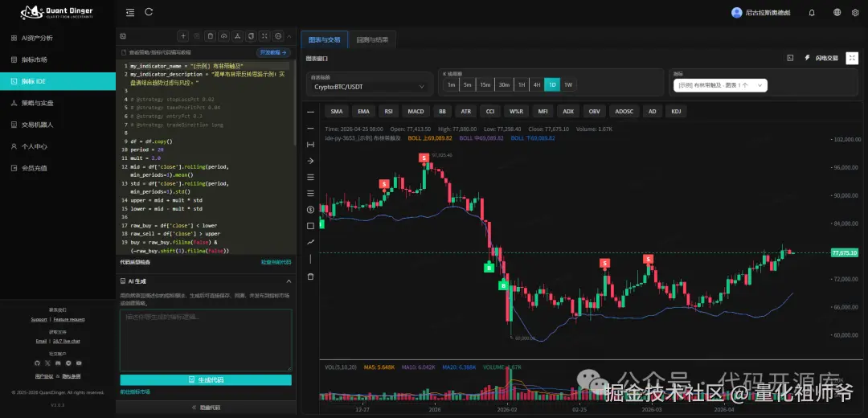The image size is (868, 418).
Task: Collapse the code toolbar with the up chevron
Action: [289, 36]
